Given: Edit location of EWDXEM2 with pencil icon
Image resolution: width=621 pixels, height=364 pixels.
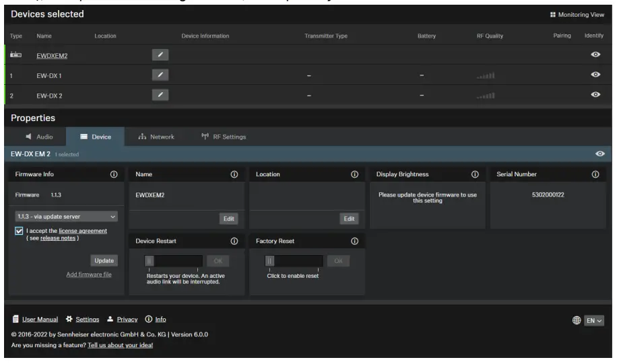Looking at the screenshot, I should pyautogui.click(x=160, y=54).
